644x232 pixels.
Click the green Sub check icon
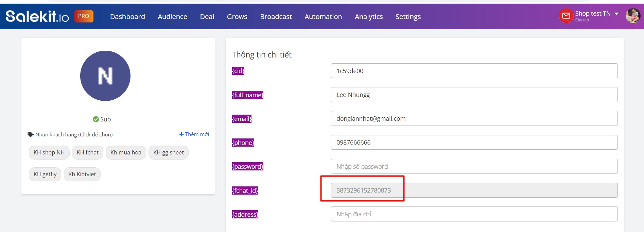[96, 119]
